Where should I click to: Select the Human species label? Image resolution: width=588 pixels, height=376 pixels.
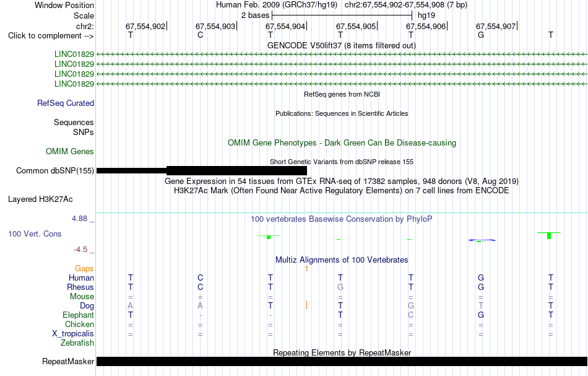click(81, 278)
